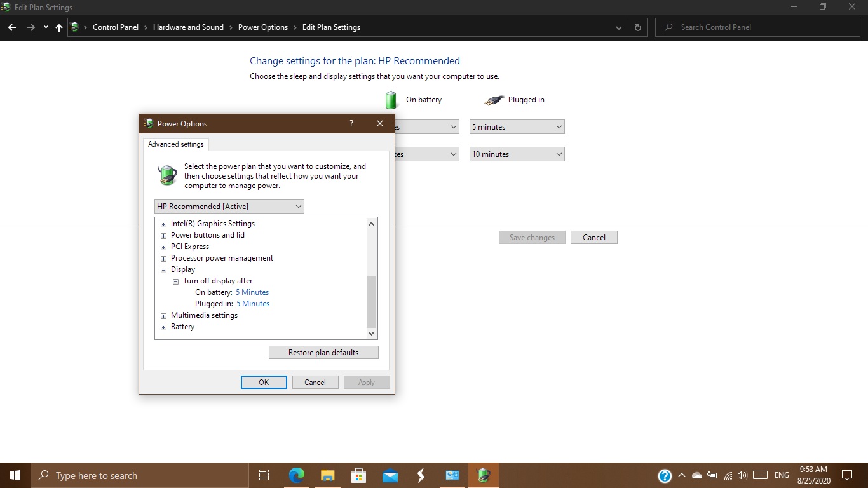Click Power Options in the breadcrumb
The image size is (868, 488).
[x=263, y=27]
